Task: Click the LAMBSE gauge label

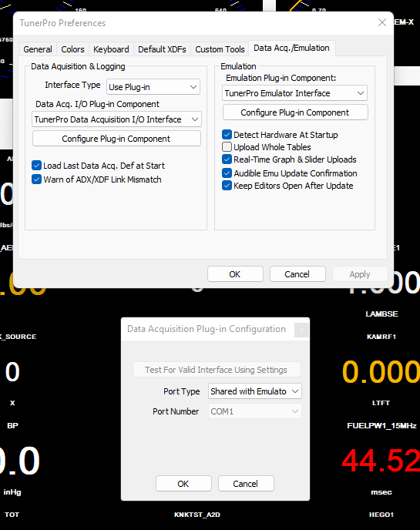Action: click(381, 314)
